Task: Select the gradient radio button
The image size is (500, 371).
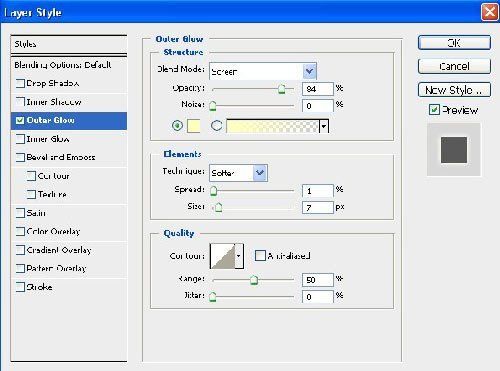Action: pos(216,126)
